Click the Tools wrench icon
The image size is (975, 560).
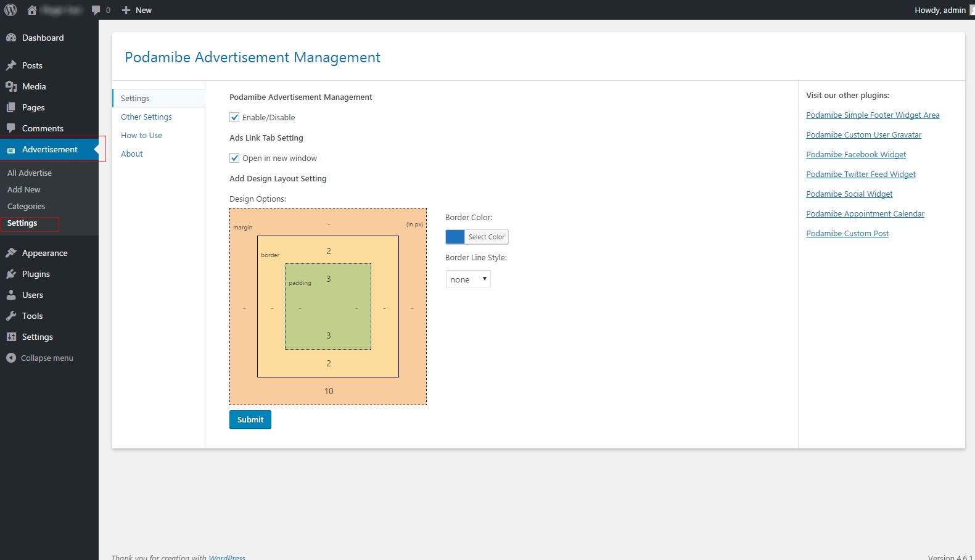pos(11,316)
